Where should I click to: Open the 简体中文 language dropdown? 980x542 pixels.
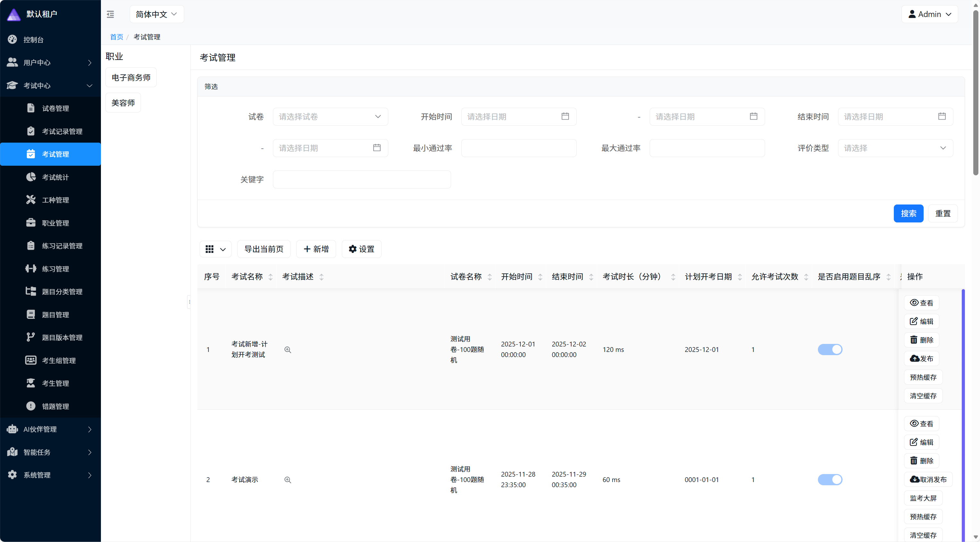point(156,14)
